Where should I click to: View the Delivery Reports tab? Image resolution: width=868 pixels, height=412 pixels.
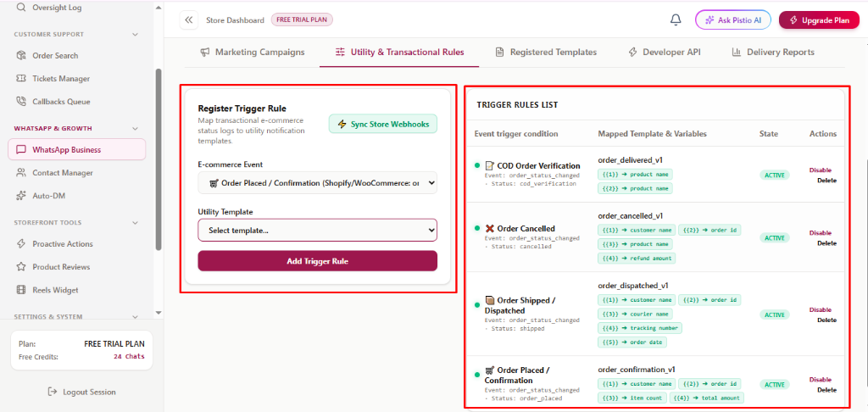coord(773,52)
